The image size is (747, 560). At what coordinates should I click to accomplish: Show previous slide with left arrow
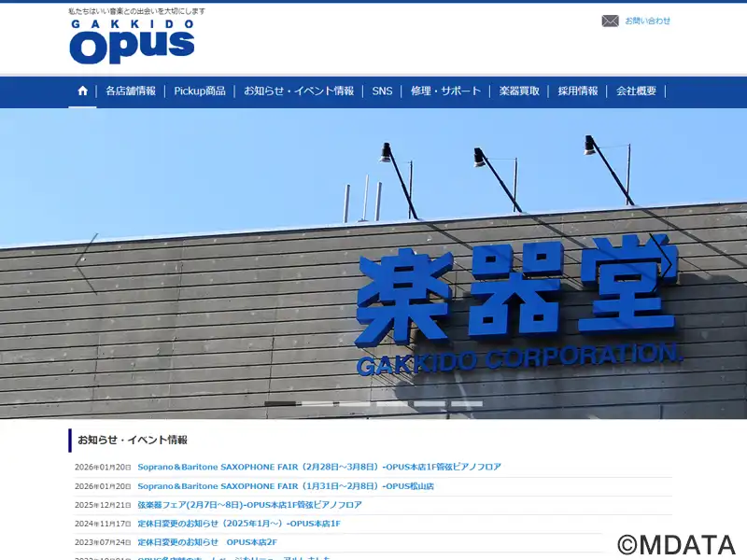pyautogui.click(x=87, y=264)
